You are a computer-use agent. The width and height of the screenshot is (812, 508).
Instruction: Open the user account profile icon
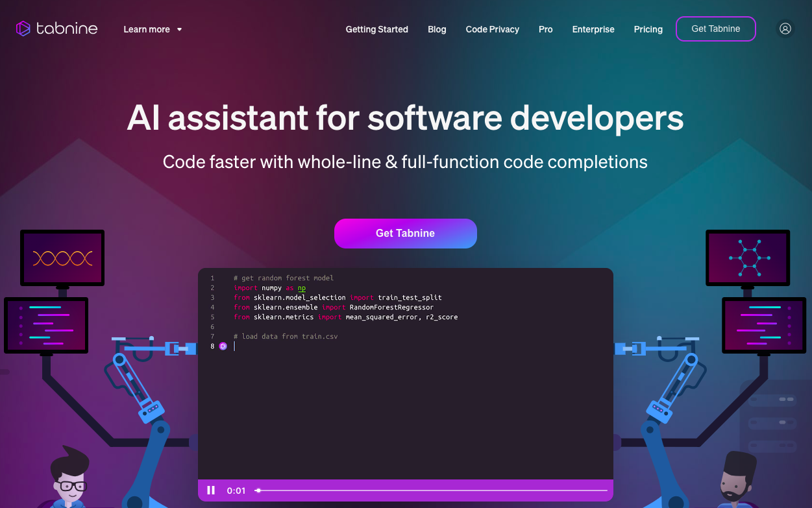tap(785, 29)
